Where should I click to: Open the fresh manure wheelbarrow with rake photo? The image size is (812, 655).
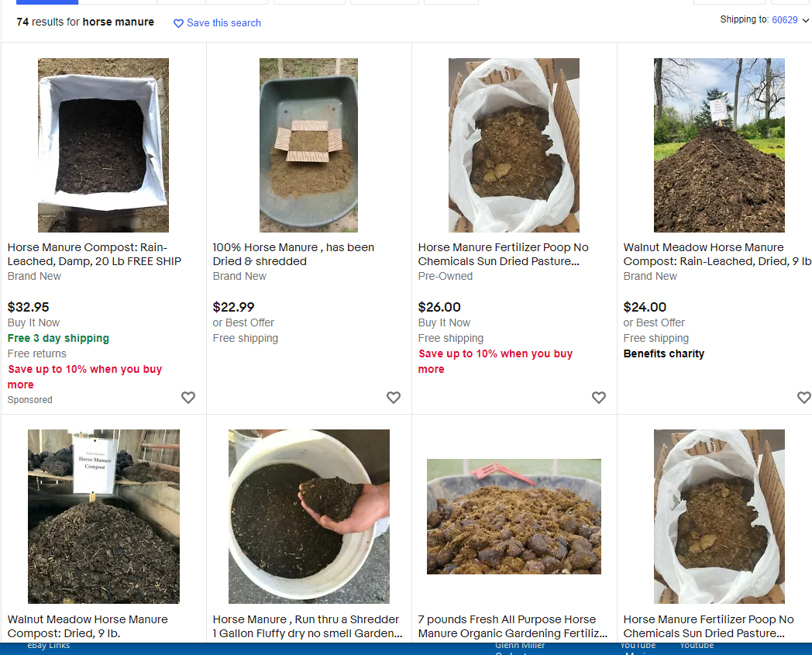click(x=514, y=516)
